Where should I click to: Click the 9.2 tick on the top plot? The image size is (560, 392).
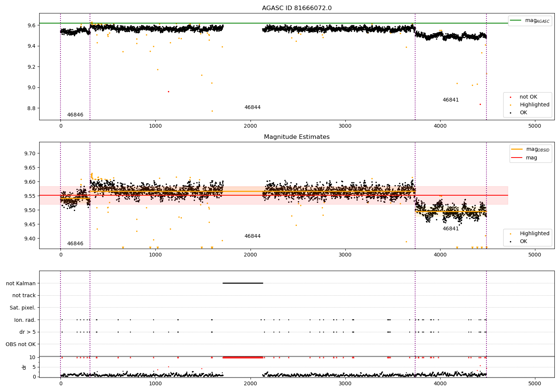coord(31,67)
